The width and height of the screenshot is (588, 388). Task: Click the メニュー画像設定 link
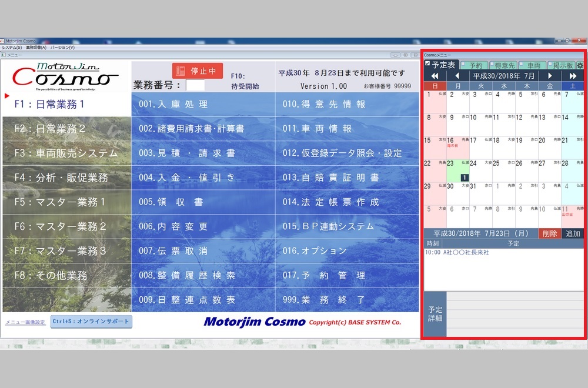pos(25,322)
